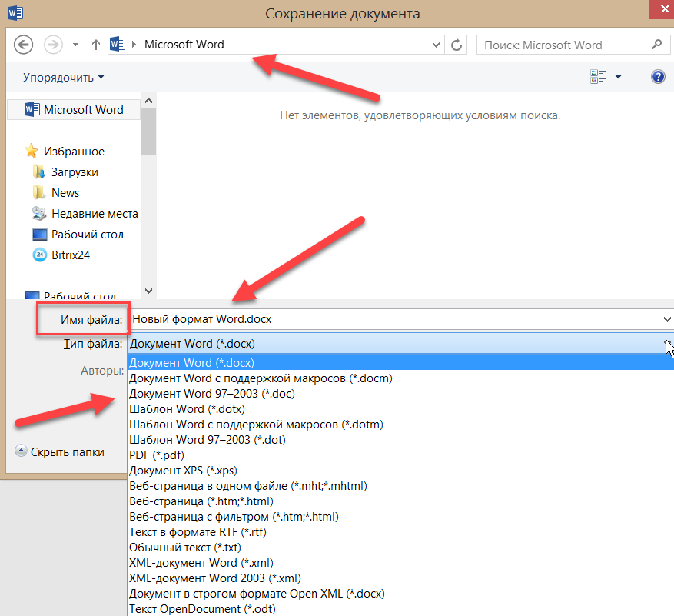
Task: Click the Избранное star icon
Action: (x=32, y=151)
